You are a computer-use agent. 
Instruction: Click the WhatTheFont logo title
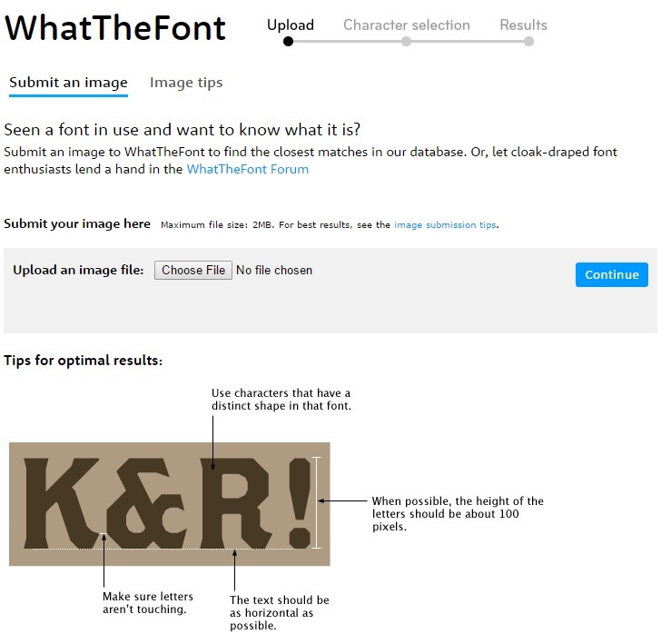[114, 28]
